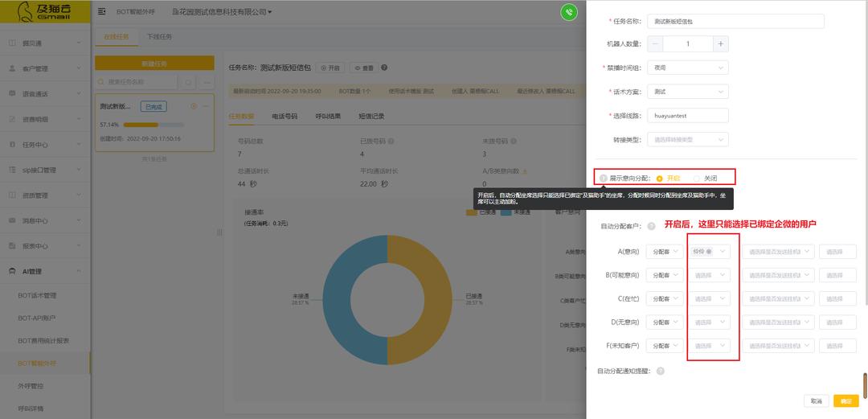Screen dimensions: 868x419
Task: Click help icon next to 自动分配通知提醒
Action: point(660,371)
